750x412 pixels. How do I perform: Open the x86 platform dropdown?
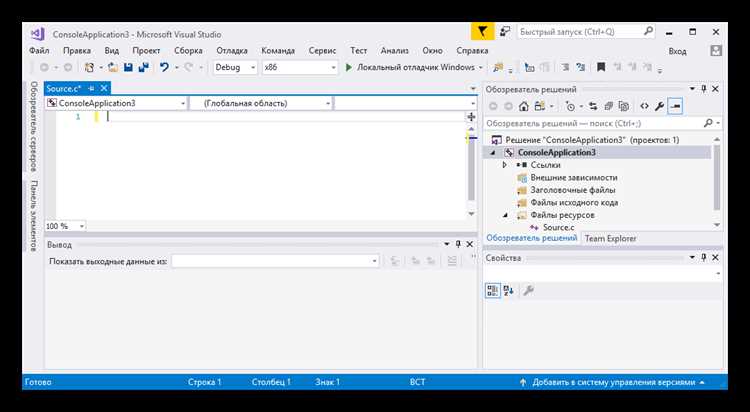click(300, 67)
